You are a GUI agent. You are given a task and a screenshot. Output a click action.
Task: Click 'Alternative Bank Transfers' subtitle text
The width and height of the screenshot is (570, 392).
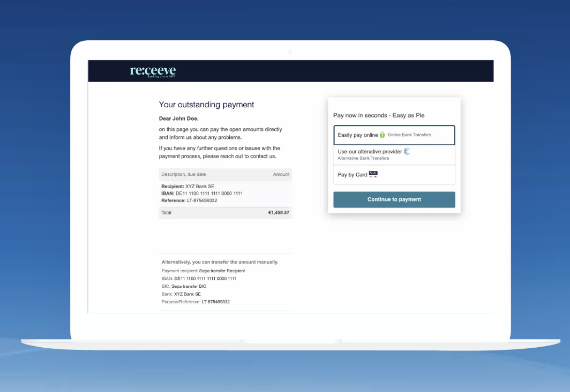click(363, 158)
